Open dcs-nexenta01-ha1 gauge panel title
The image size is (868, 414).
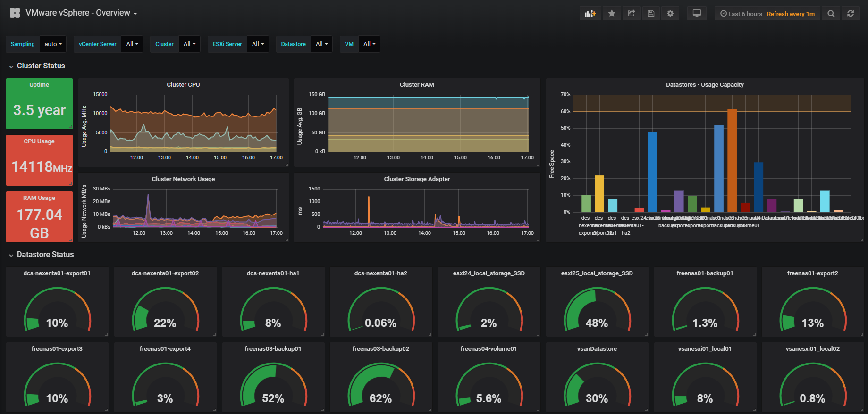273,273
